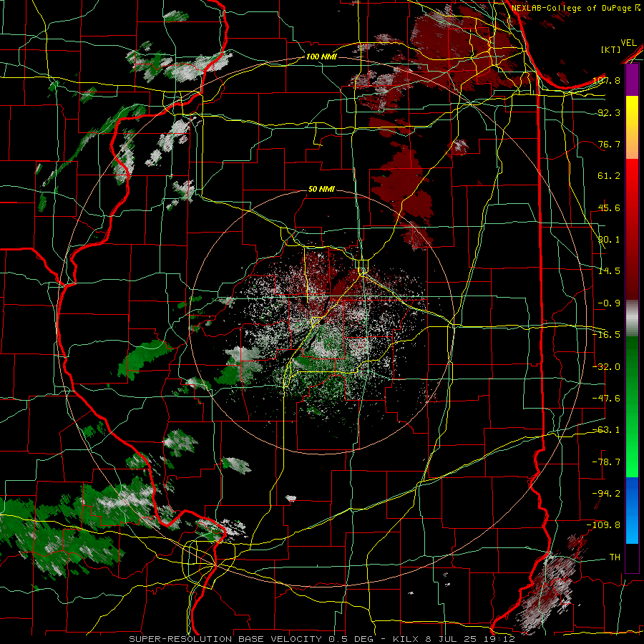The image size is (644, 644).
Task: Select the 100 NMI range ring label
Action: 321,57
